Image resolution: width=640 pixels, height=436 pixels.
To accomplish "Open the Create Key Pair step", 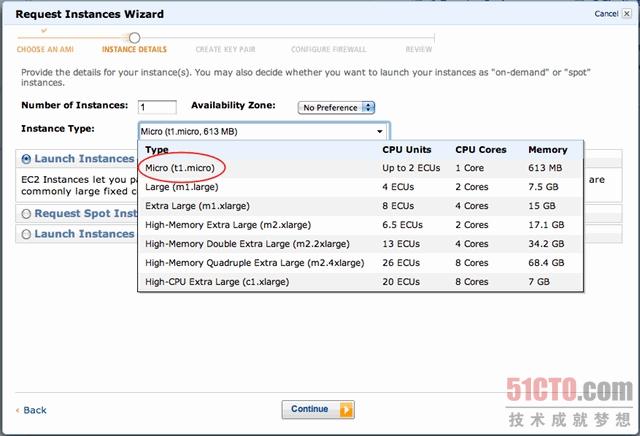I will point(225,49).
